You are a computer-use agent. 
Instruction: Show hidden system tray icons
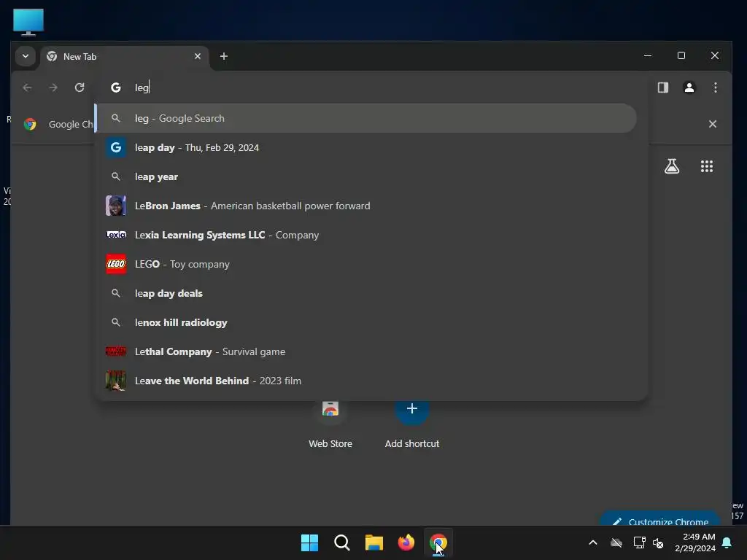click(592, 542)
